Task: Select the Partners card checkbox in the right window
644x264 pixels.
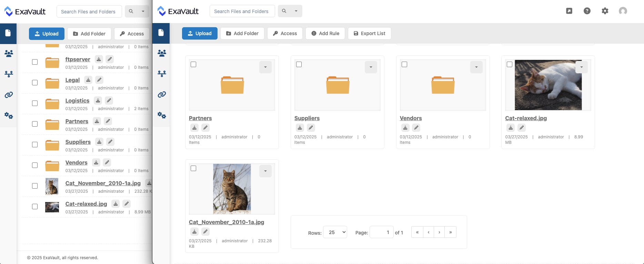Action: click(x=193, y=64)
